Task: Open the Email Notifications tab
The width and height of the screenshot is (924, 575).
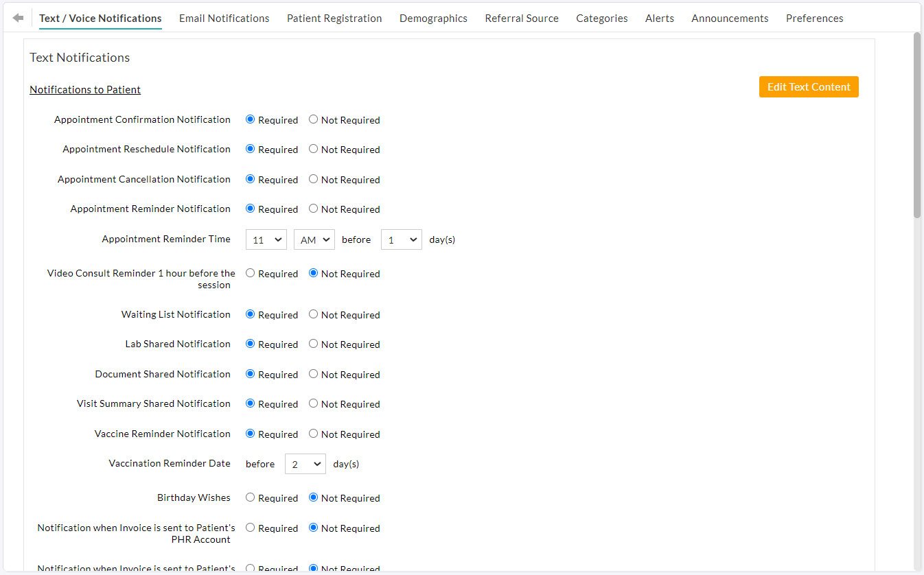Action: (224, 19)
